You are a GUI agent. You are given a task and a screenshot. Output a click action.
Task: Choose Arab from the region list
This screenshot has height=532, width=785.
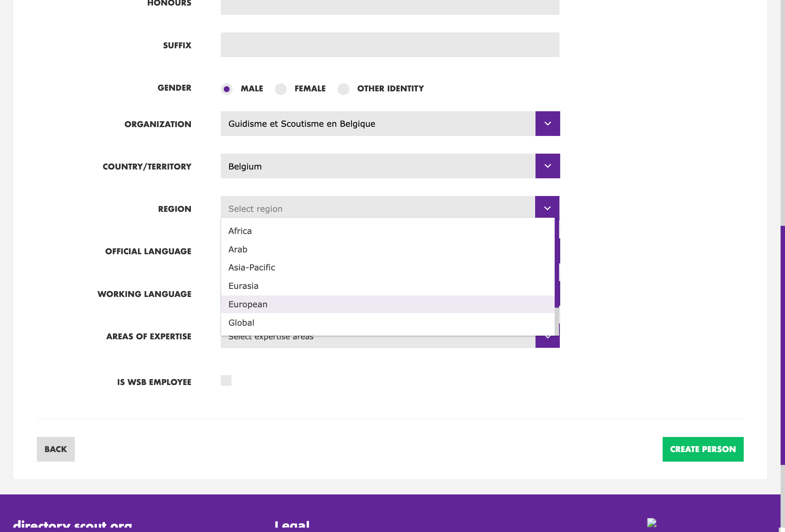pyautogui.click(x=388, y=249)
